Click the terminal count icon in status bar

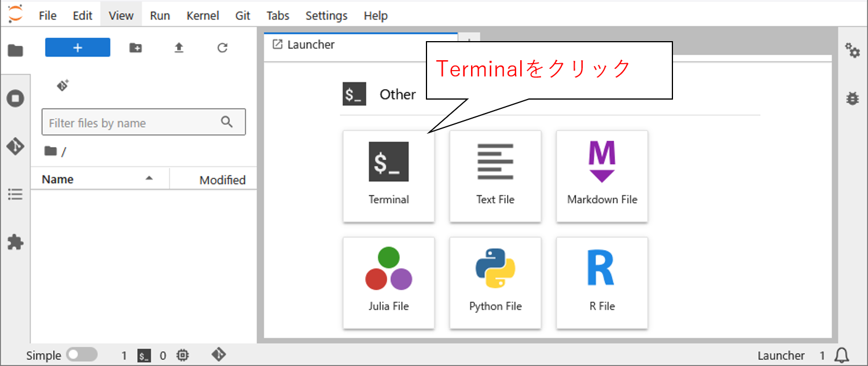(144, 356)
